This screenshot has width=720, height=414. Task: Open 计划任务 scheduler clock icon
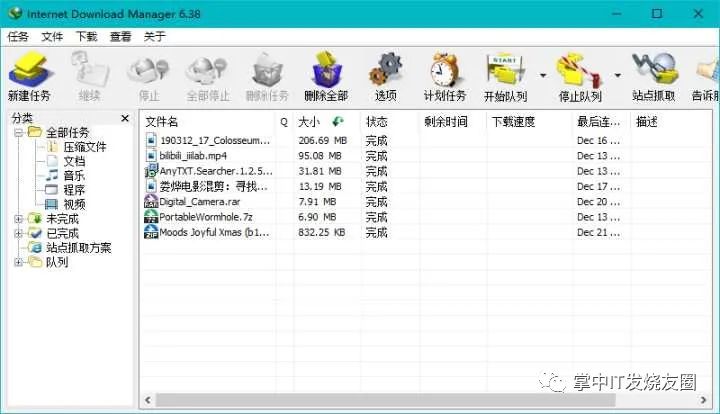444,69
